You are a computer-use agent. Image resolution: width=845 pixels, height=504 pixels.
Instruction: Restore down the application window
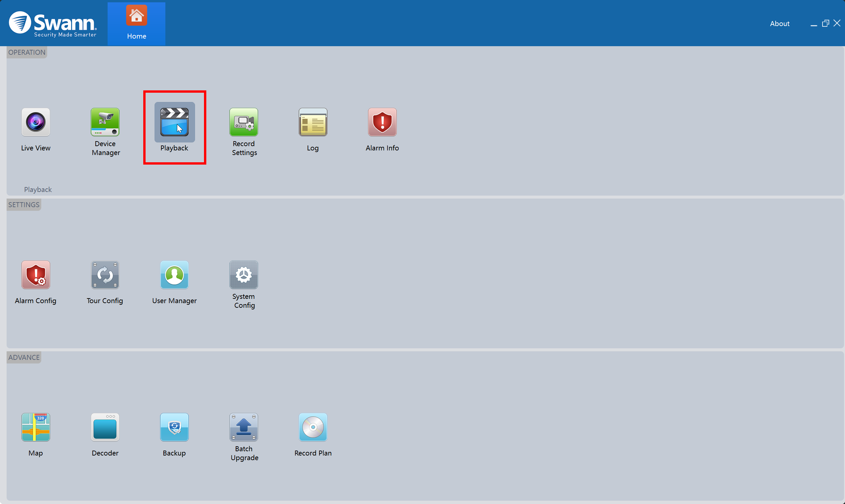click(x=825, y=23)
